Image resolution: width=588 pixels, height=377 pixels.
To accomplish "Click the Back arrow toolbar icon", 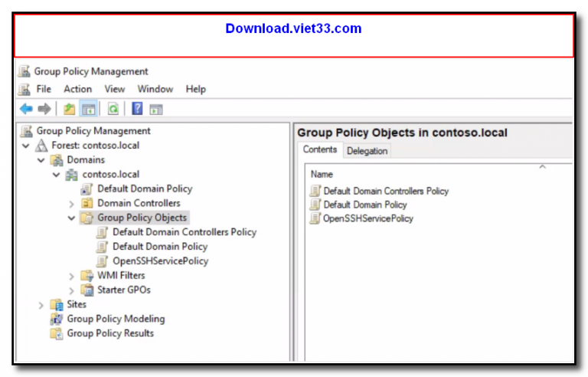I will 26,109.
